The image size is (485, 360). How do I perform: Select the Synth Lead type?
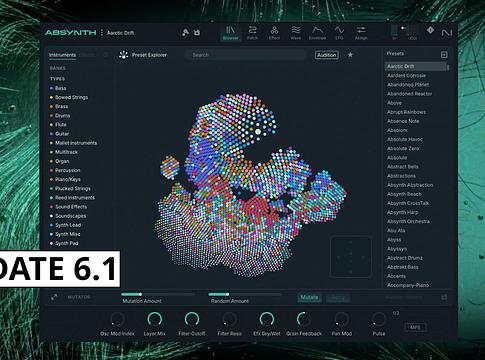tap(65, 225)
